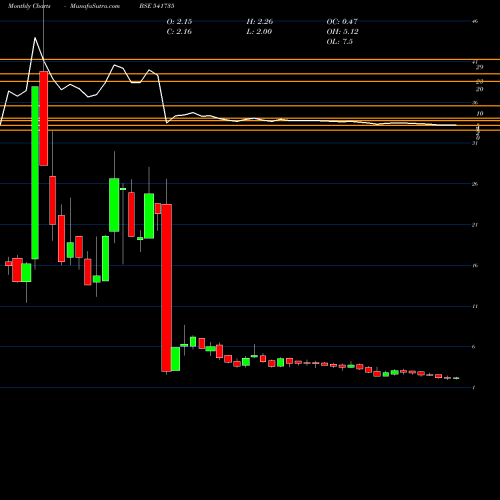
Task: Click the MunafaSutra.com label
Action: click(95, 6)
